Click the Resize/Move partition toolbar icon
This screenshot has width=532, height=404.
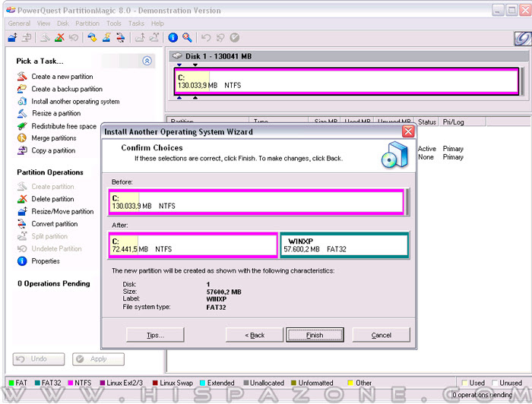coord(13,37)
